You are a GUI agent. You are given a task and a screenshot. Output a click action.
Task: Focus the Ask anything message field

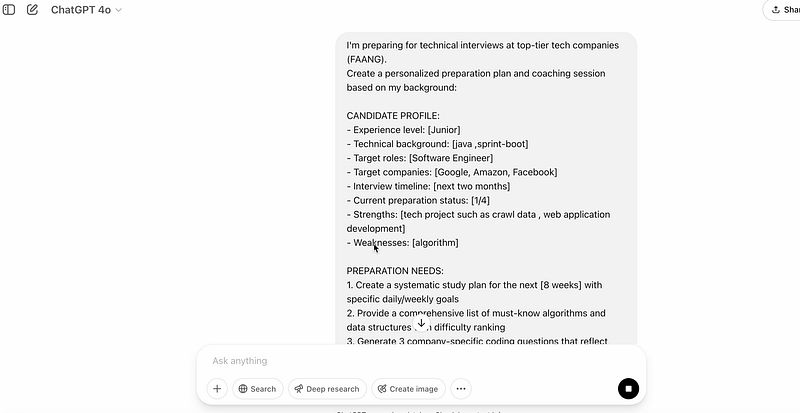point(400,361)
